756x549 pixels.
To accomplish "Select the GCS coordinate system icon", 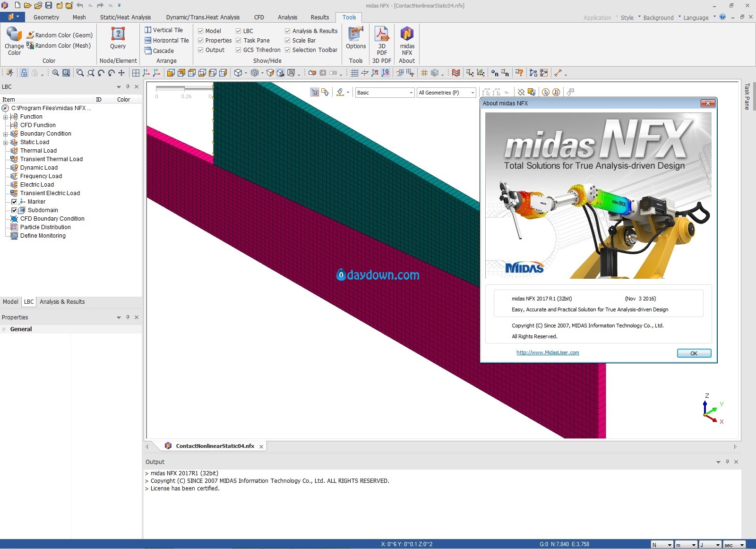I will [x=386, y=73].
